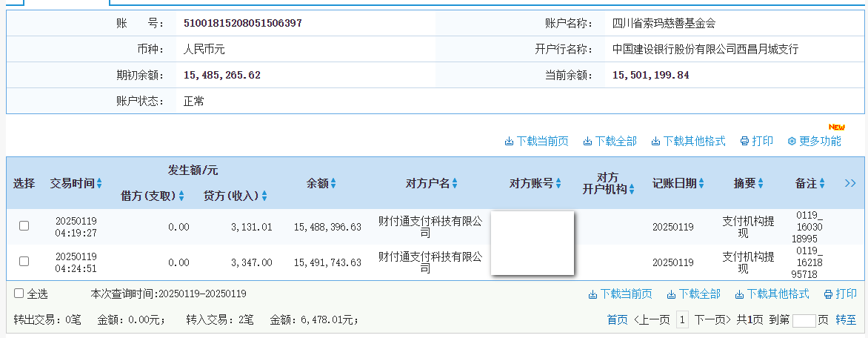Click bottom 下载当前页 link
Screen dimensions: 868x338
pyautogui.click(x=620, y=294)
